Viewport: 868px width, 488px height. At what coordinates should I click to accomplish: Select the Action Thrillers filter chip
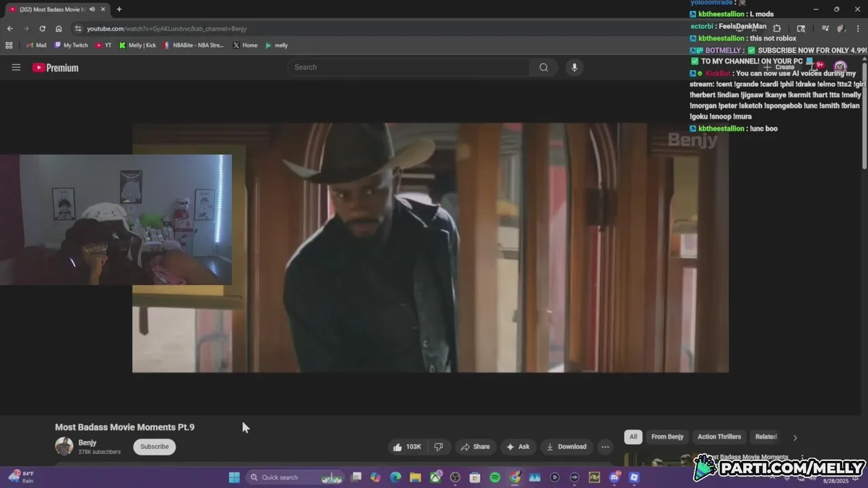click(x=719, y=436)
